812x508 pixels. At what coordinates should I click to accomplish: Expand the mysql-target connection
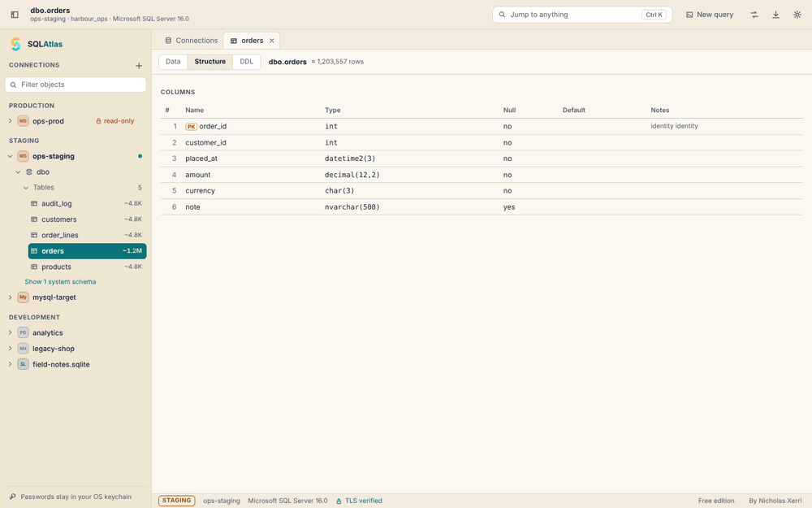pyautogui.click(x=10, y=297)
